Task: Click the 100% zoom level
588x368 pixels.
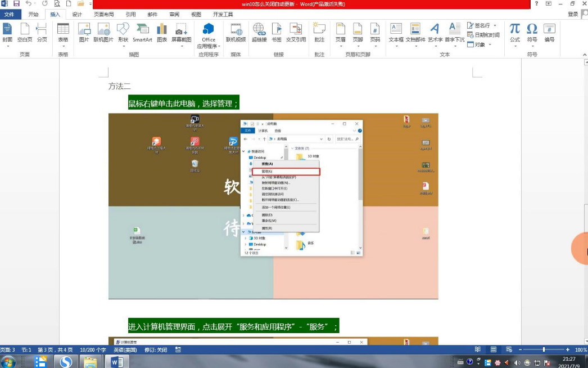Action: pyautogui.click(x=581, y=349)
